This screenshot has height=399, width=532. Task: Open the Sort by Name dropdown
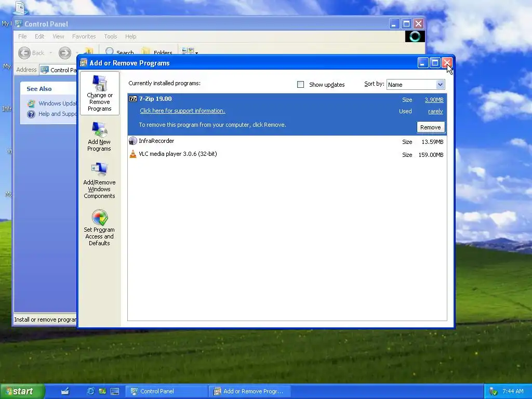click(x=416, y=85)
